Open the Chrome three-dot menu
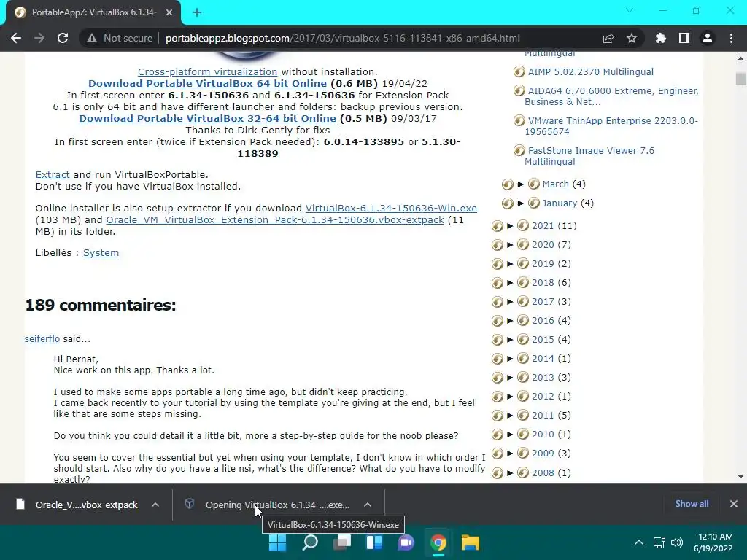This screenshot has width=747, height=560. tap(731, 38)
